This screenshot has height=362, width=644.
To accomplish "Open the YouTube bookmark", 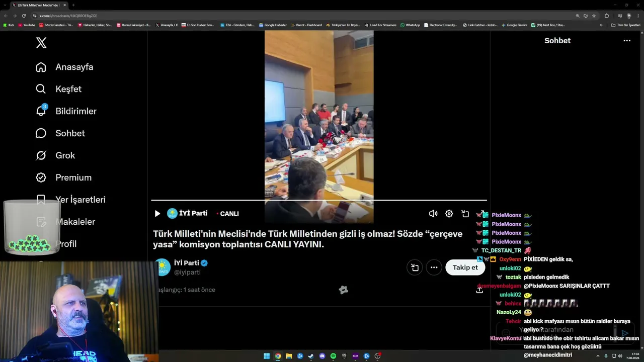I will tap(27, 25).
